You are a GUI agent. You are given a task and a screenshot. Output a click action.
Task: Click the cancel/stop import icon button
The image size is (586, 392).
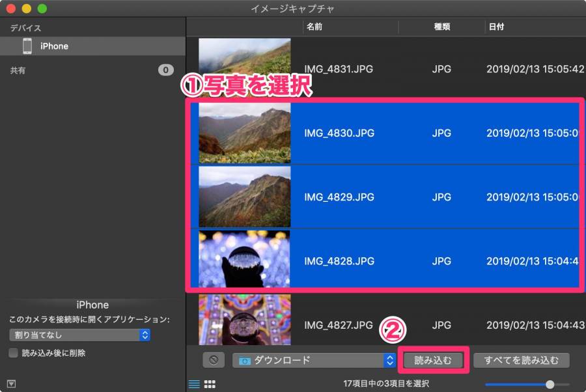[214, 360]
